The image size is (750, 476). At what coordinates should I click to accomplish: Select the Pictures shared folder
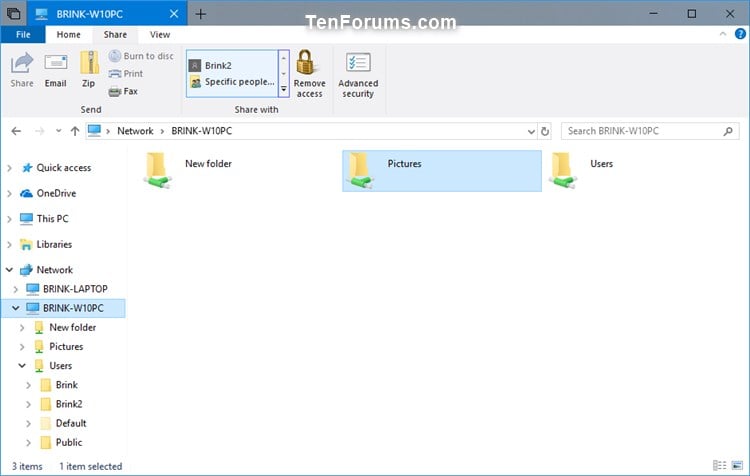(x=442, y=171)
